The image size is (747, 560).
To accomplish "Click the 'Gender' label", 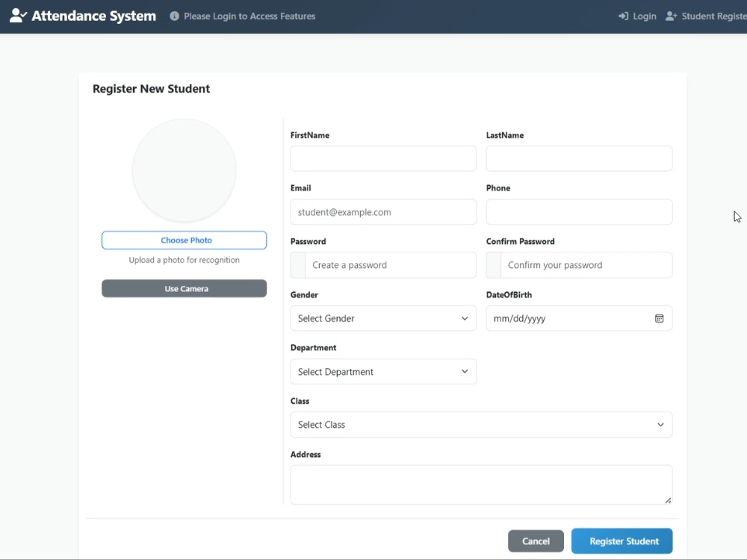I will click(304, 295).
